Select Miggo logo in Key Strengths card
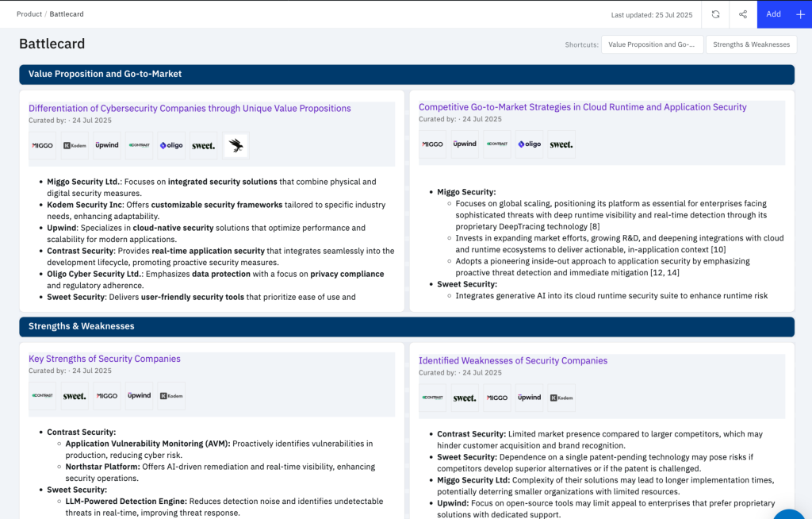812x519 pixels. coord(107,396)
